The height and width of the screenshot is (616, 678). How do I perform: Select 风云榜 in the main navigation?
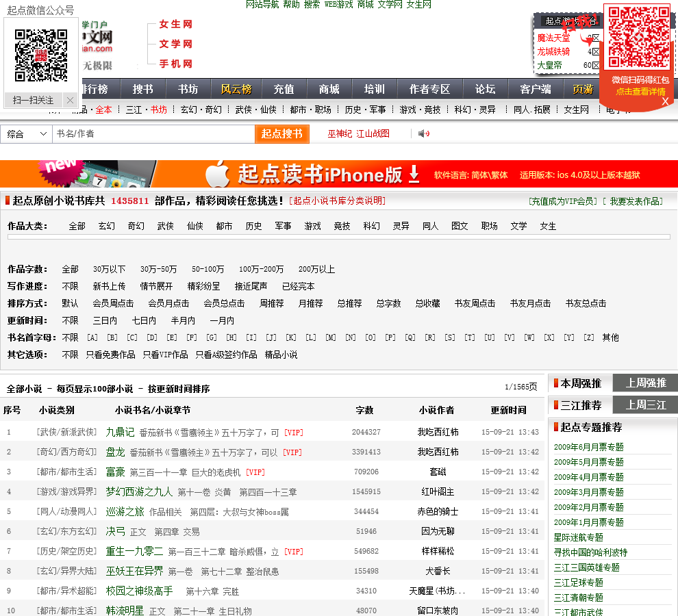(236, 90)
